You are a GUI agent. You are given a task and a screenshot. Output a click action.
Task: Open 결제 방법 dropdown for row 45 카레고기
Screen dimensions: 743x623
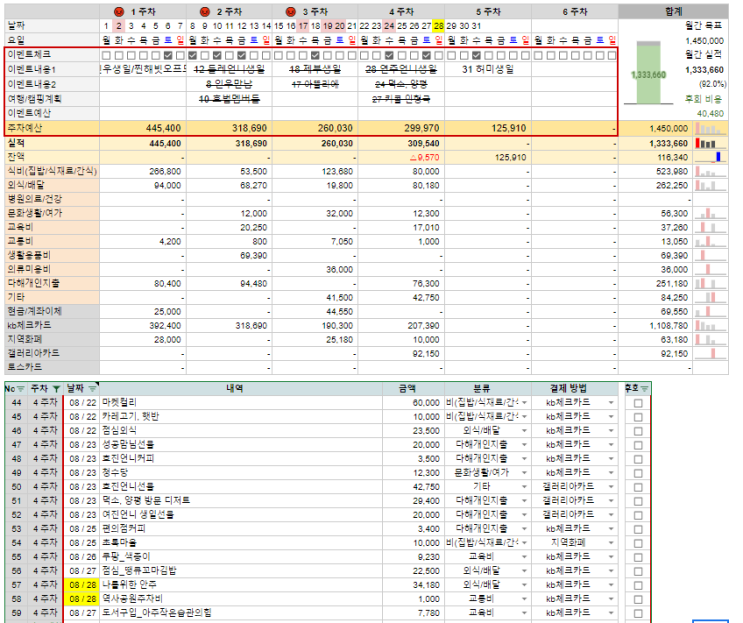pyautogui.click(x=611, y=417)
